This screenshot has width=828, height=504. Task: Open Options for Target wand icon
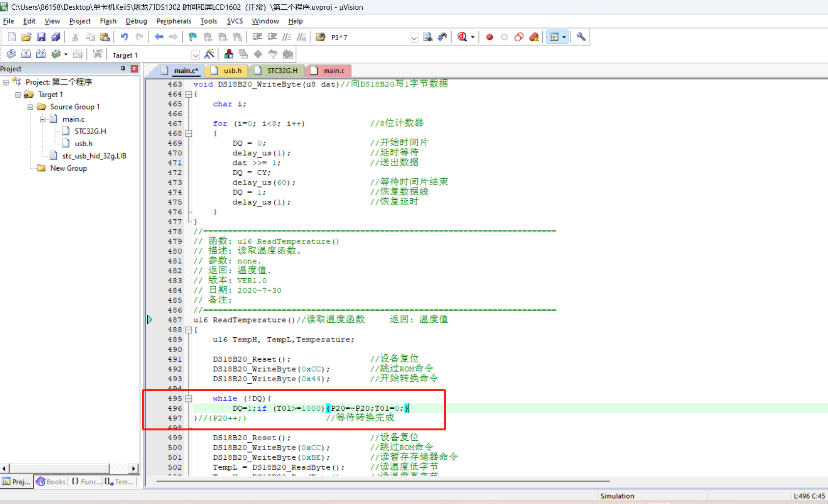click(x=210, y=54)
